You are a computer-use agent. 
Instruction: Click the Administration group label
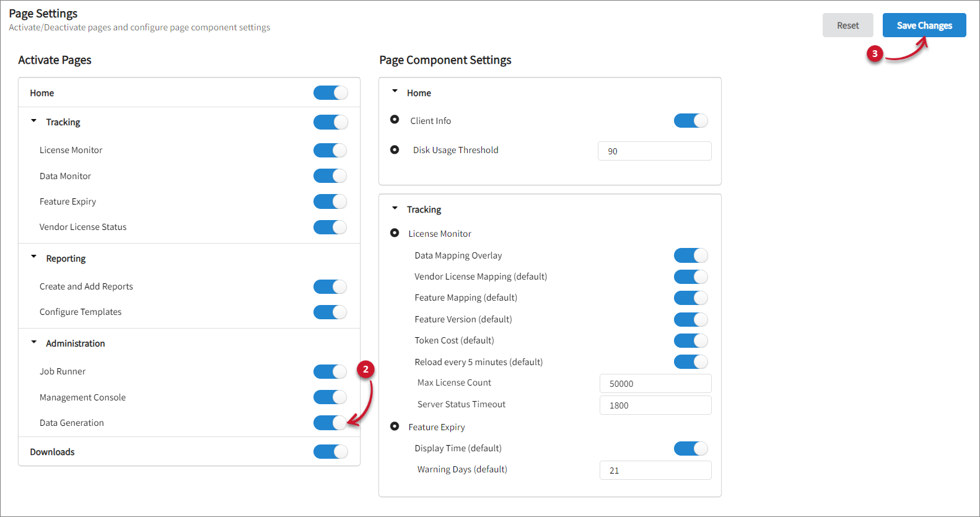pos(76,343)
